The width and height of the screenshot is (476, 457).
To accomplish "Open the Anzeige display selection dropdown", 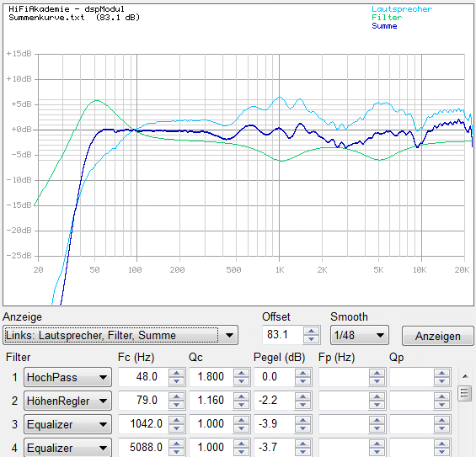I will [x=120, y=335].
